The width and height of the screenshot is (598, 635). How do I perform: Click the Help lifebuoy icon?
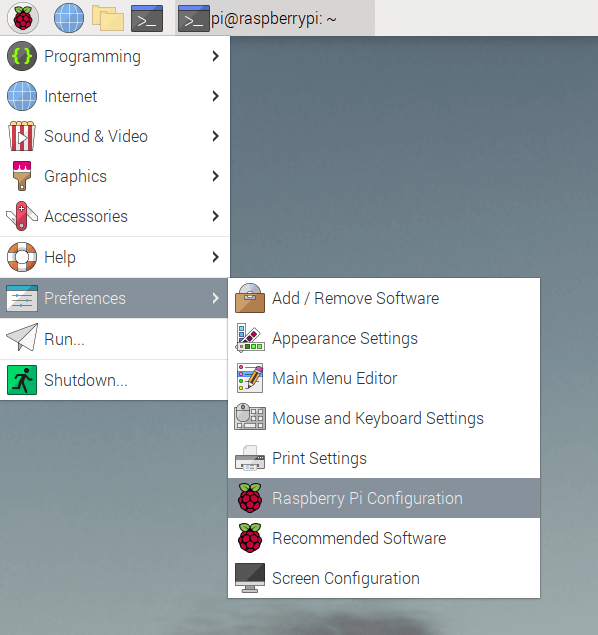[22, 257]
